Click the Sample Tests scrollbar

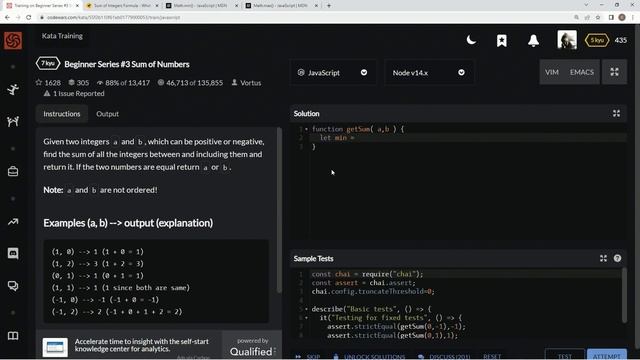624,296
